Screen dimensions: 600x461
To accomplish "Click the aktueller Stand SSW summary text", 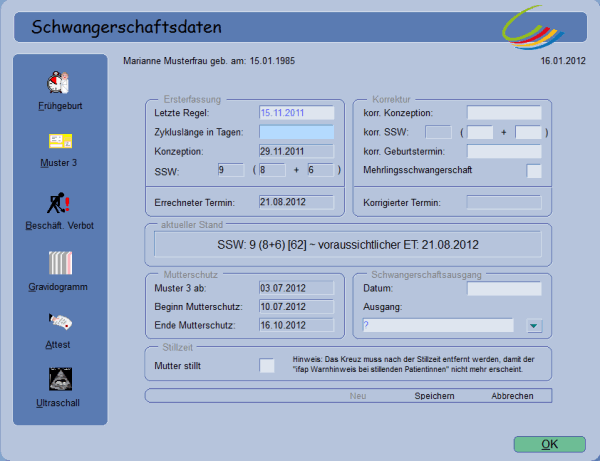I will [x=348, y=245].
